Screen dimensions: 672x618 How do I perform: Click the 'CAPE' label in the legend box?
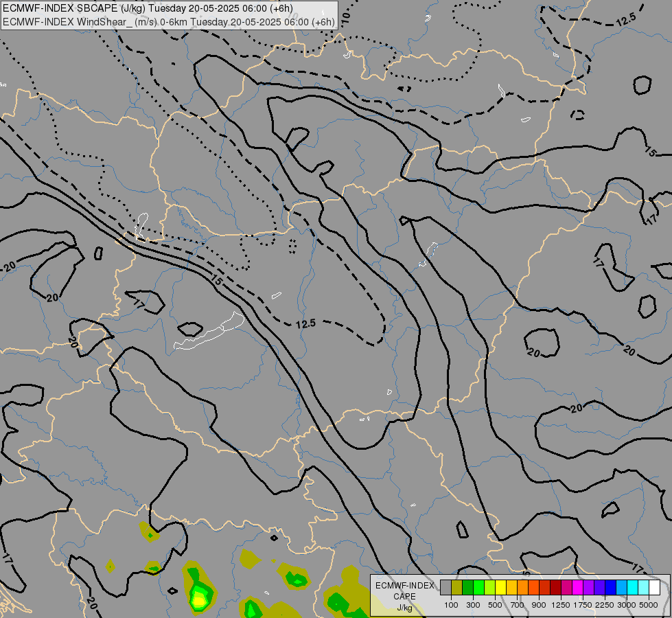point(404,597)
